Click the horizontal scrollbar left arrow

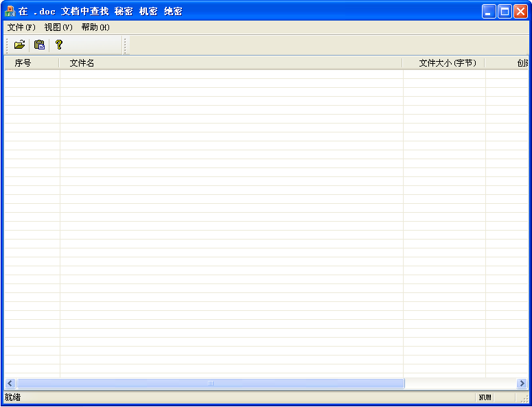coord(10,384)
